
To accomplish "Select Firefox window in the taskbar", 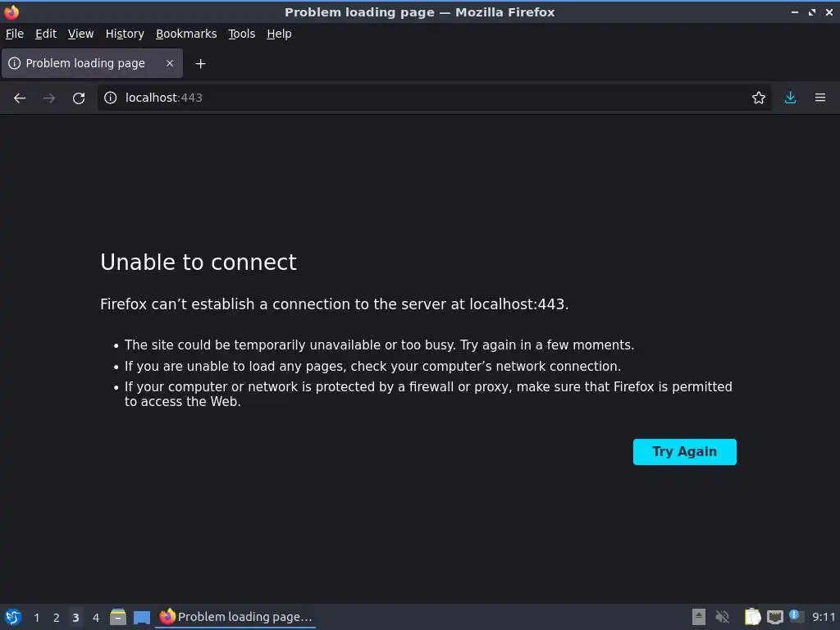I will pyautogui.click(x=235, y=617).
